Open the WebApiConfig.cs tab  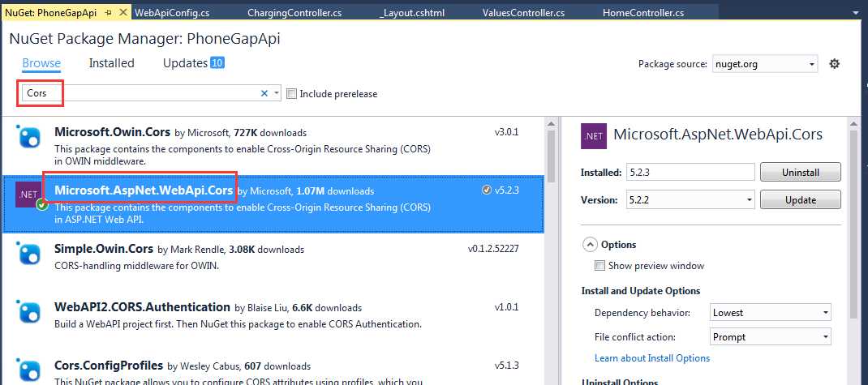coord(172,14)
